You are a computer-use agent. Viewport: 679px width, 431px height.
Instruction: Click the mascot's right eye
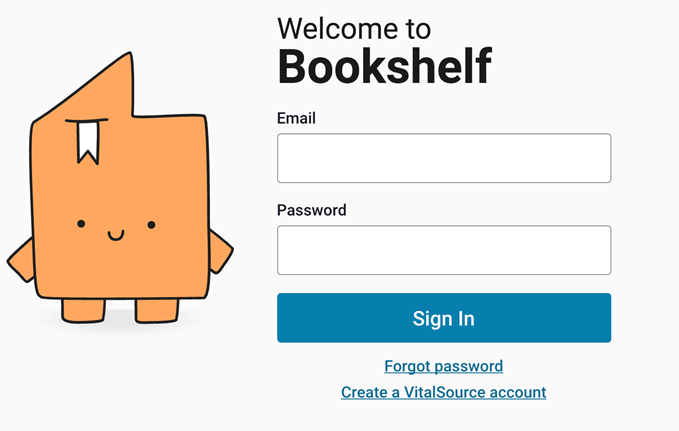(x=151, y=224)
